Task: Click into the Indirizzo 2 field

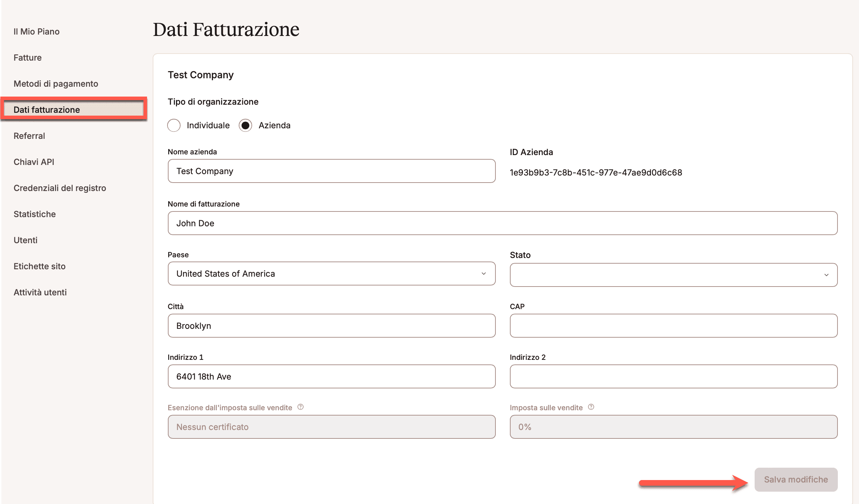Action: 674,376
